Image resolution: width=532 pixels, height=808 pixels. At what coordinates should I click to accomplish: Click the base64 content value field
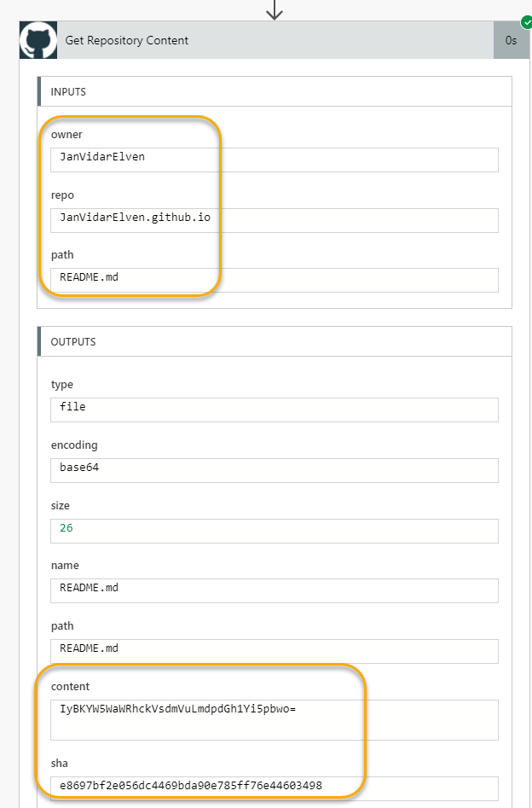275,720
